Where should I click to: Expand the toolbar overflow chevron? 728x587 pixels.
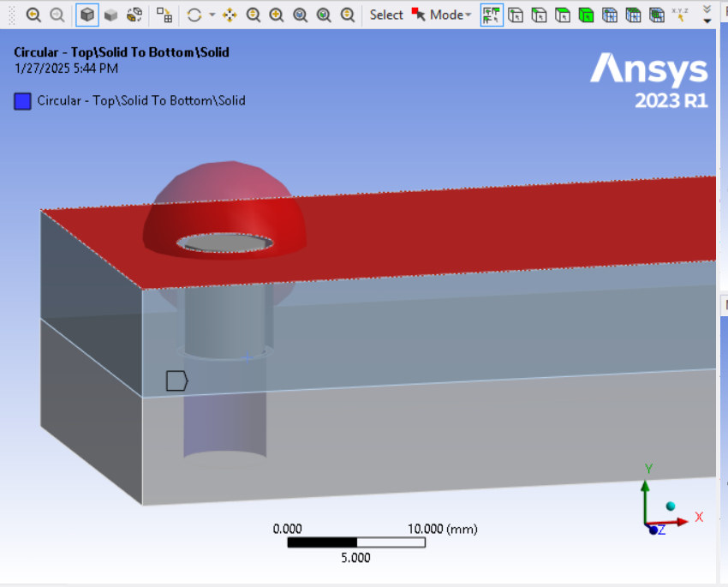[707, 13]
